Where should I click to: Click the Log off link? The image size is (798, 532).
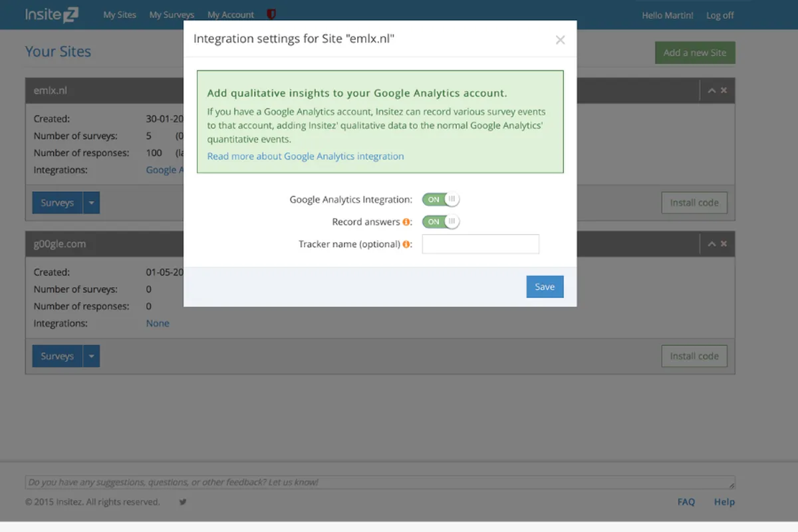click(x=720, y=15)
